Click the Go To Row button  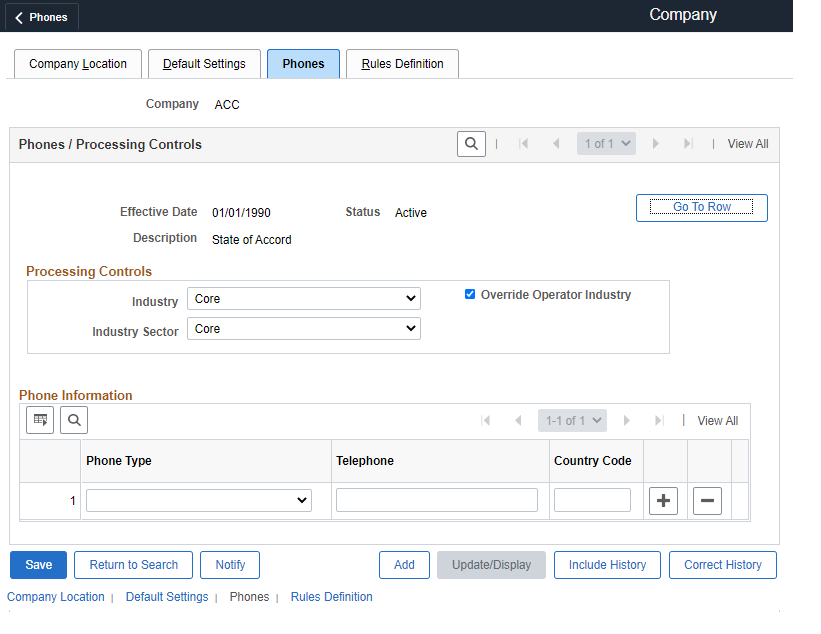(702, 208)
